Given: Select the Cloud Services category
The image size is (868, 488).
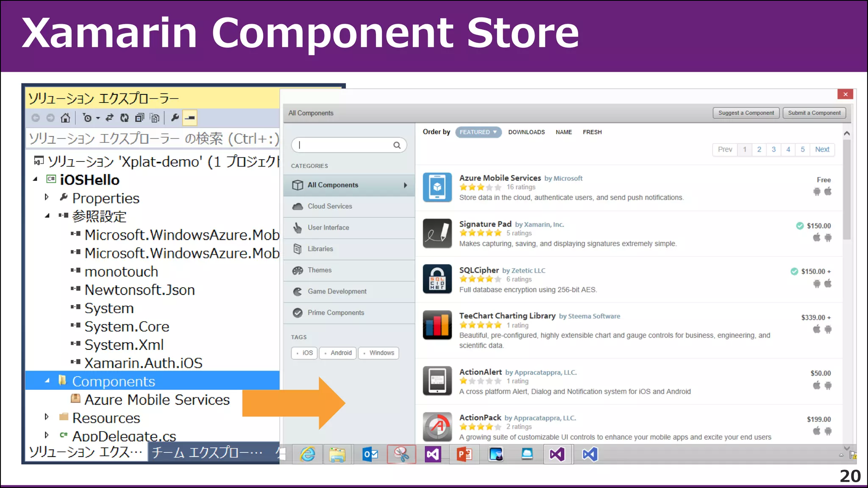Looking at the screenshot, I should [x=330, y=206].
